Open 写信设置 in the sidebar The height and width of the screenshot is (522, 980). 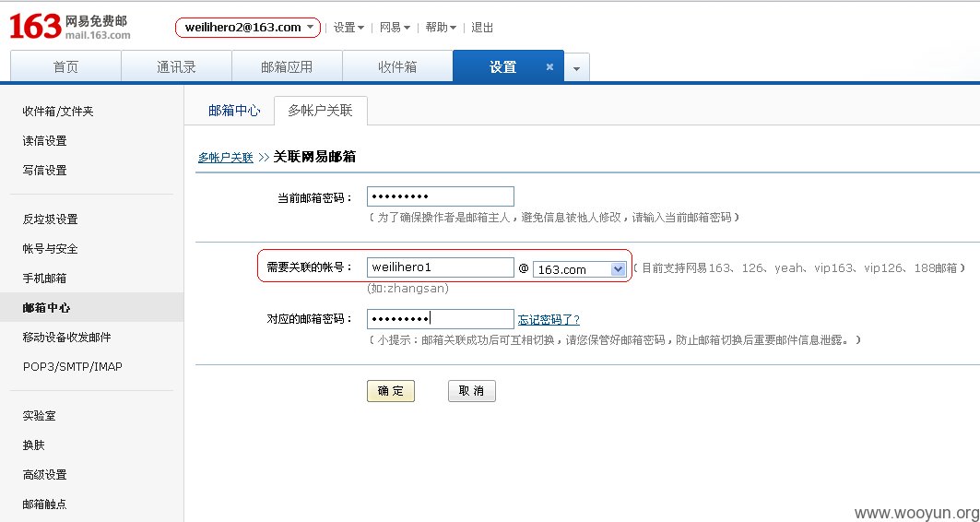(44, 170)
